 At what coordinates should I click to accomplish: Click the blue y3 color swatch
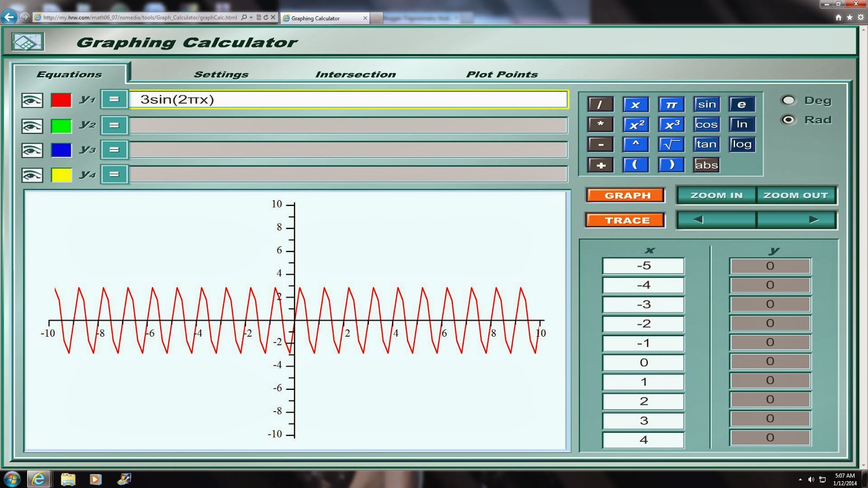click(x=61, y=150)
